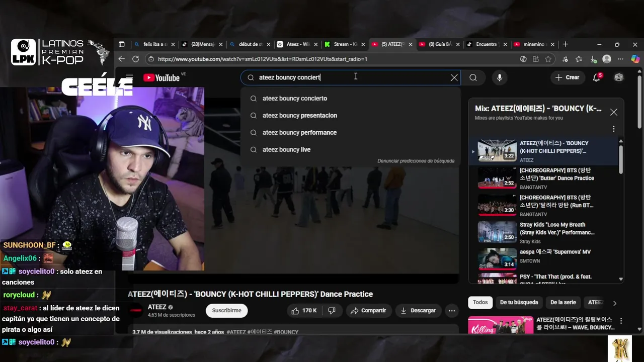Image resolution: width=644 pixels, height=362 pixels.
Task: Click the YouTube logo home link
Action: [x=162, y=77]
